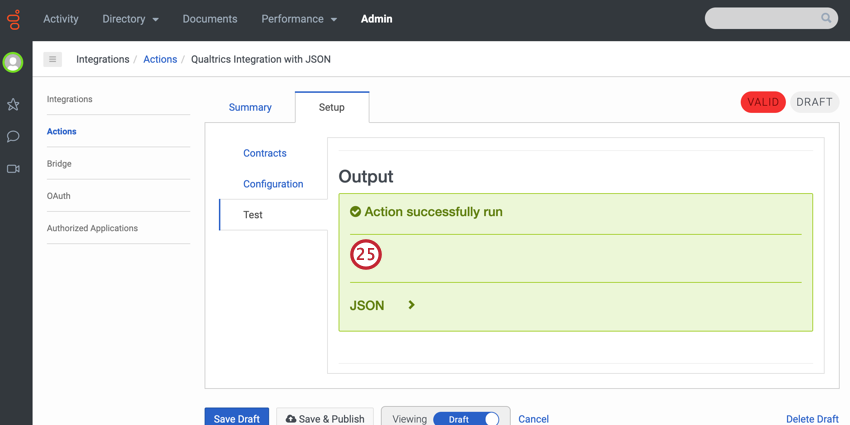
Task: Click the Delete Draft link
Action: click(812, 419)
